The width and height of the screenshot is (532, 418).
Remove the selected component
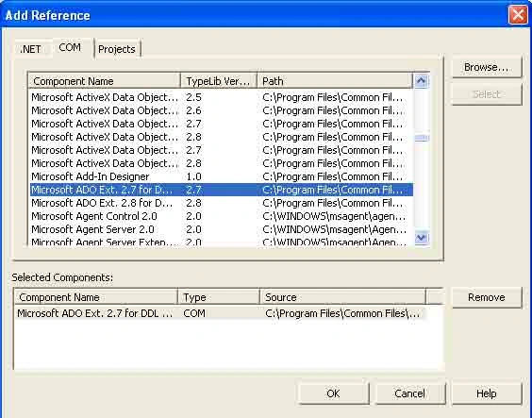[486, 297]
